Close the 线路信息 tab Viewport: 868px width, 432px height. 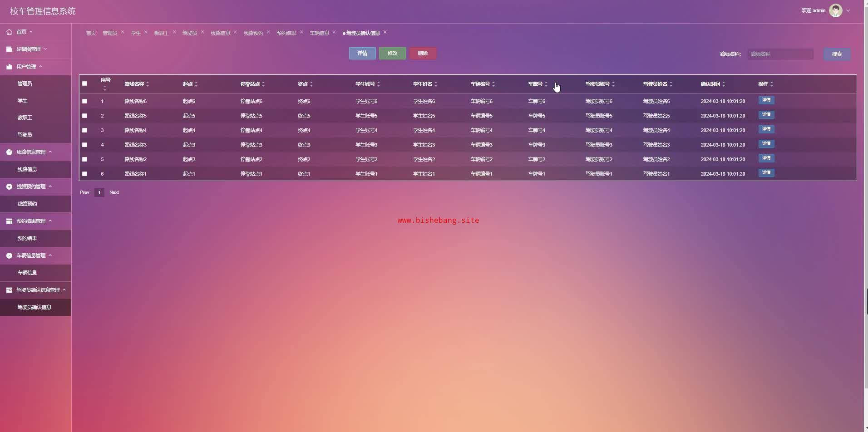click(x=235, y=32)
